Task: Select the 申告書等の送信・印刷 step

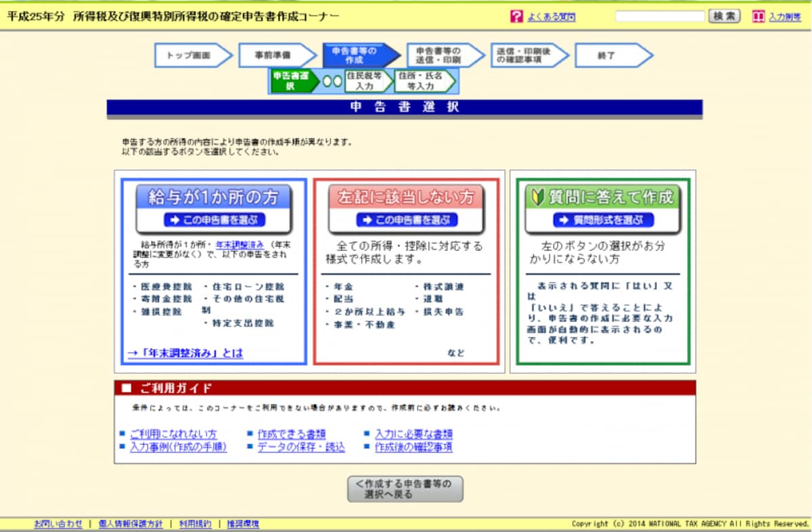Action: click(445, 56)
